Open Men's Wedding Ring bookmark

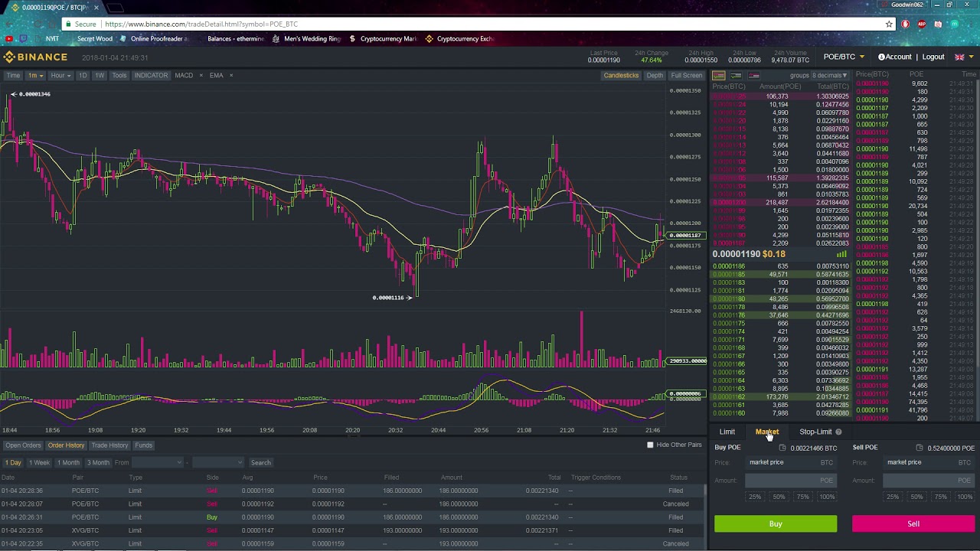(x=306, y=38)
